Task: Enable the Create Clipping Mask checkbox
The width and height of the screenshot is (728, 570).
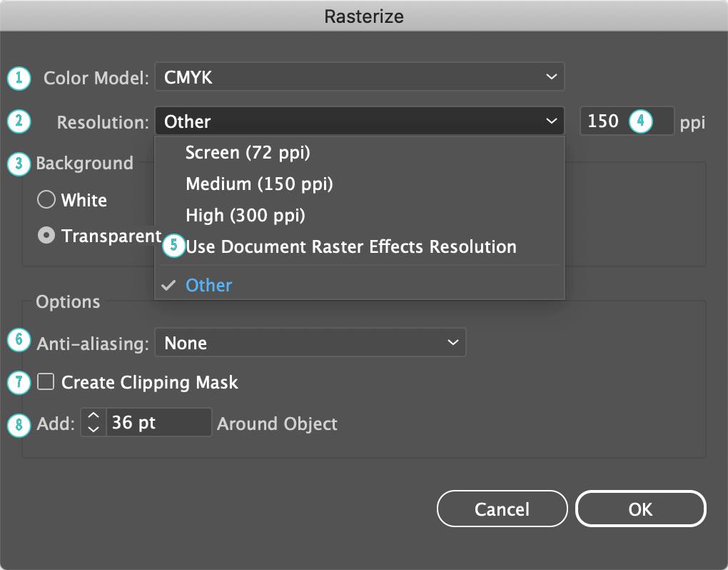Action: 46,382
